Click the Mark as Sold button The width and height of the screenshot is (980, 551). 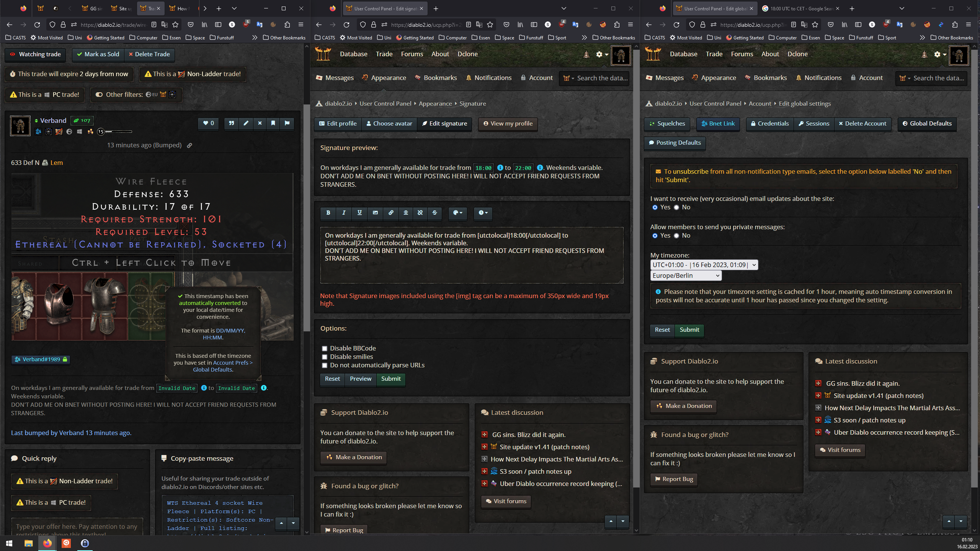[98, 54]
